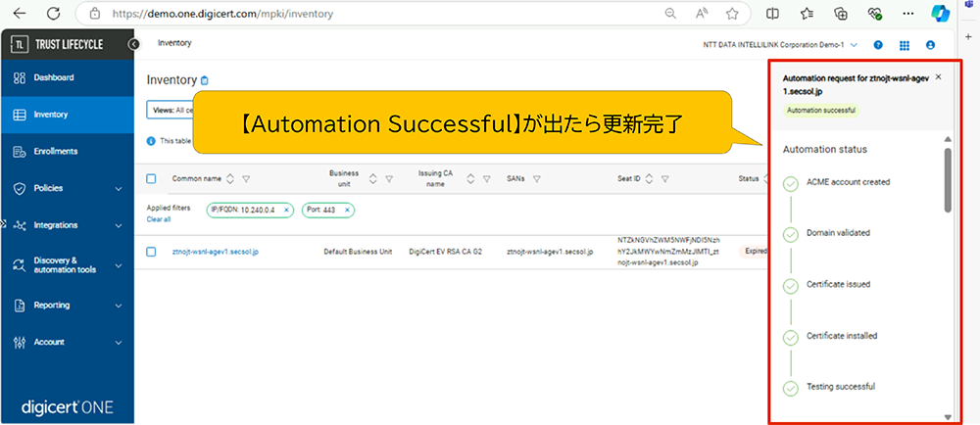980x425 pixels.
Task: Click the Certificate issued step
Action: 838,284
